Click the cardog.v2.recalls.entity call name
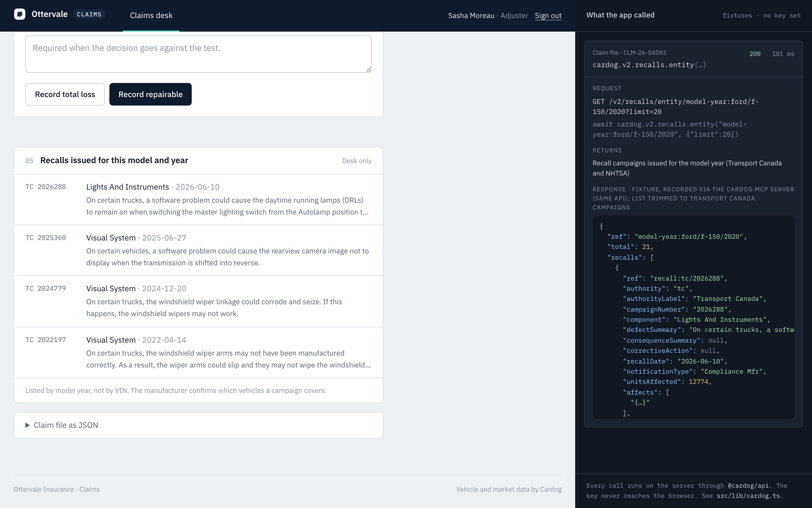Screen dimensions: 812x508 [x=649, y=65]
